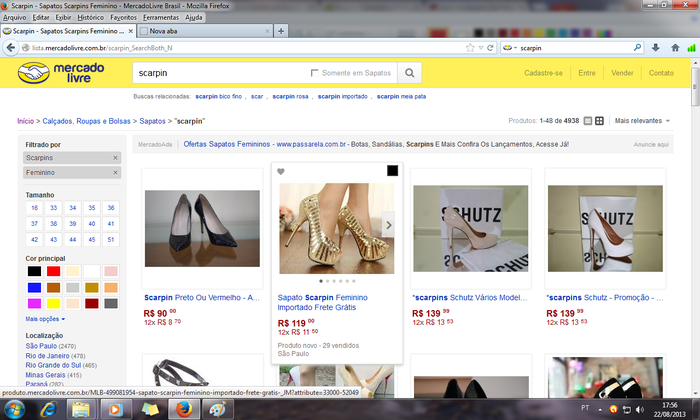
Task: Close the Scarpin tab
Action: coord(130,31)
